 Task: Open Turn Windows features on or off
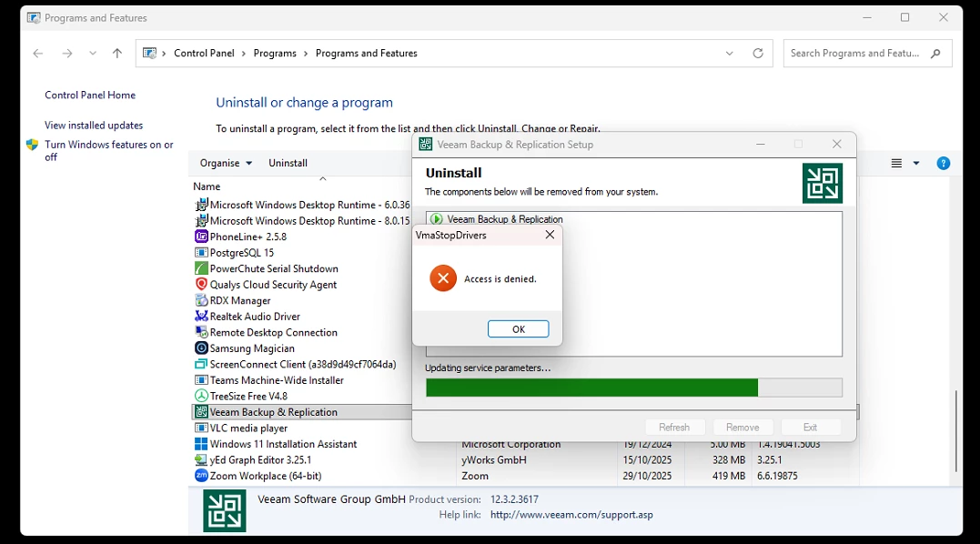(x=109, y=150)
